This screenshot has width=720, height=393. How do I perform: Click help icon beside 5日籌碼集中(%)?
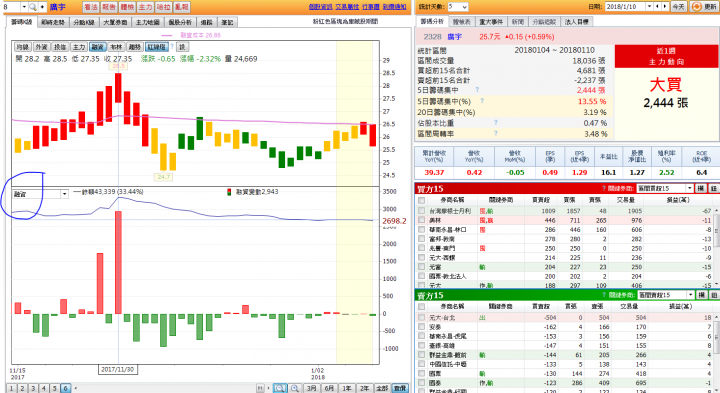pyautogui.click(x=482, y=101)
